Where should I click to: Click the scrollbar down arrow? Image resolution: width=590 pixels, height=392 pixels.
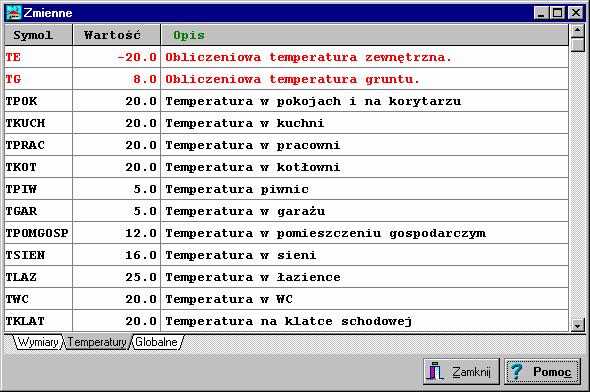point(577,325)
